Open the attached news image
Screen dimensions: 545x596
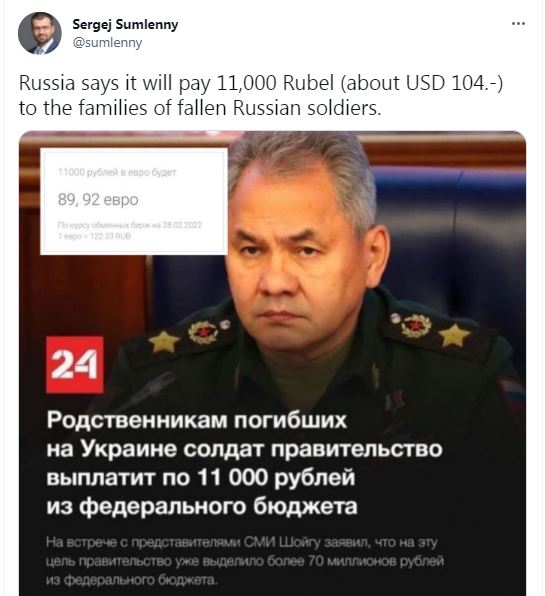[272, 363]
